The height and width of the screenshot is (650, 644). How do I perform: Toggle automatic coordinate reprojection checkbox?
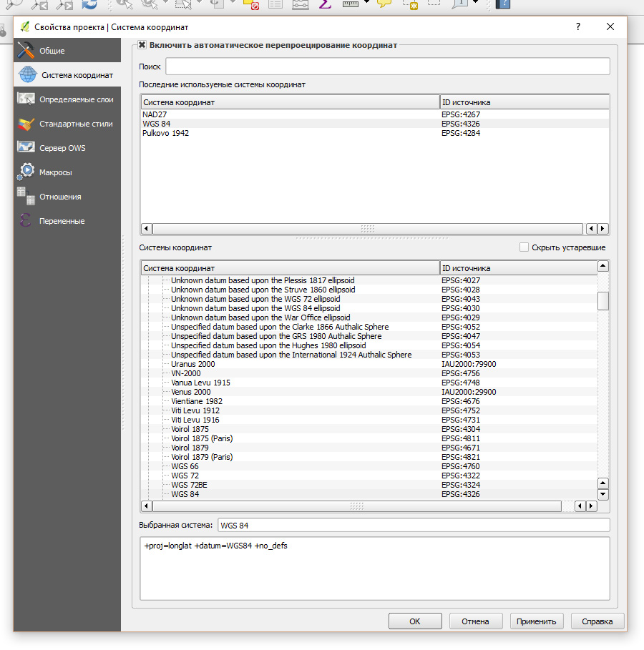(x=142, y=45)
